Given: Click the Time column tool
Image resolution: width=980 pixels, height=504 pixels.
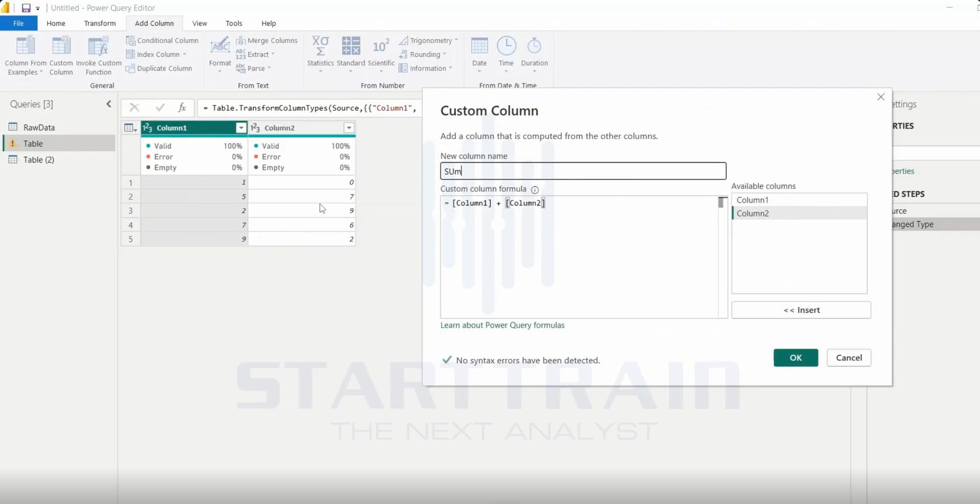Looking at the screenshot, I should (x=506, y=54).
